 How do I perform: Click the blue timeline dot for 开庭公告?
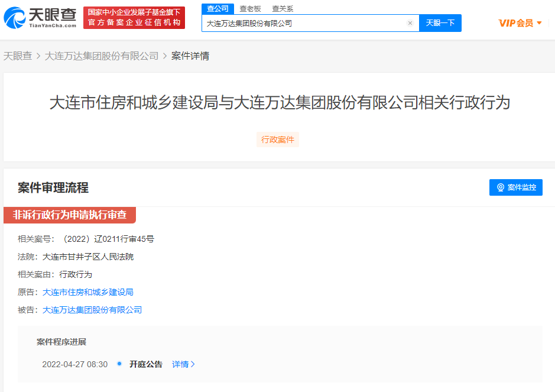(119, 364)
